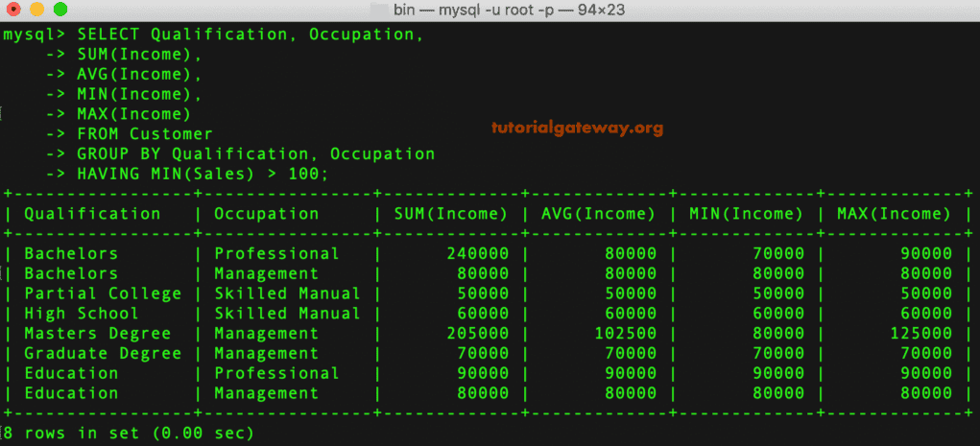This screenshot has height=446, width=980.
Task: Click the 80000 min in Masters Degree row
Action: pos(778,334)
